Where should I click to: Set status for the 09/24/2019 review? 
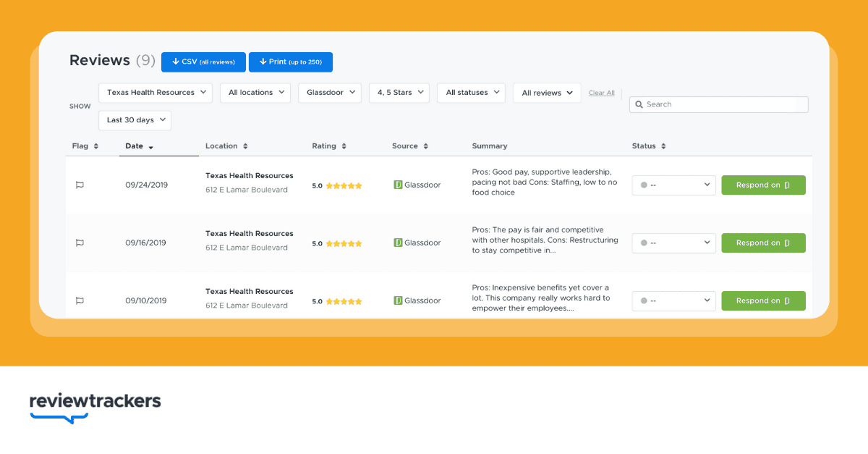673,185
